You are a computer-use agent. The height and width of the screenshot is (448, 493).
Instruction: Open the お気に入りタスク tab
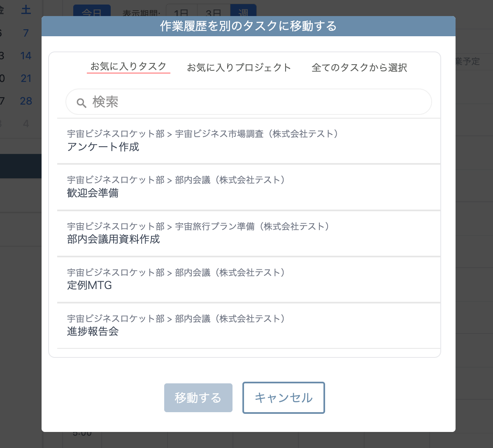tap(128, 68)
